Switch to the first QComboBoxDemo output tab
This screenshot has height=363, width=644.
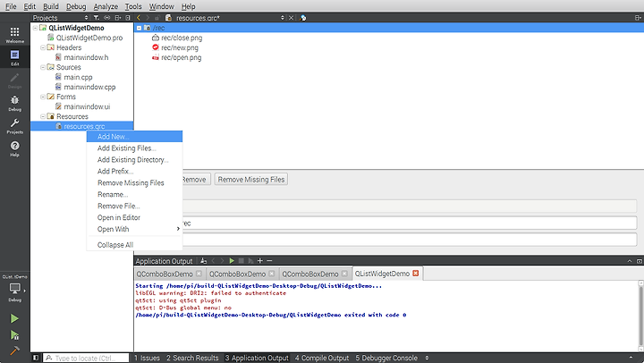pyautogui.click(x=169, y=274)
